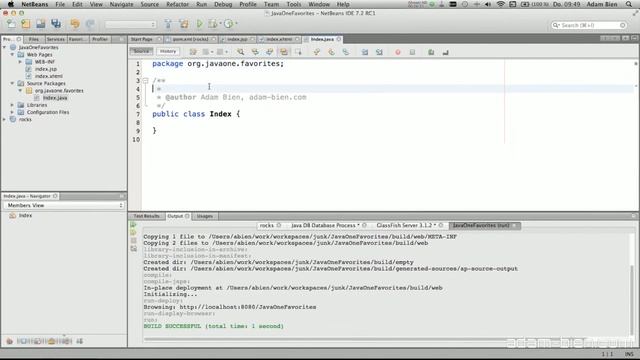Expand the rocks project node
The width and height of the screenshot is (640, 360).
coord(4,119)
